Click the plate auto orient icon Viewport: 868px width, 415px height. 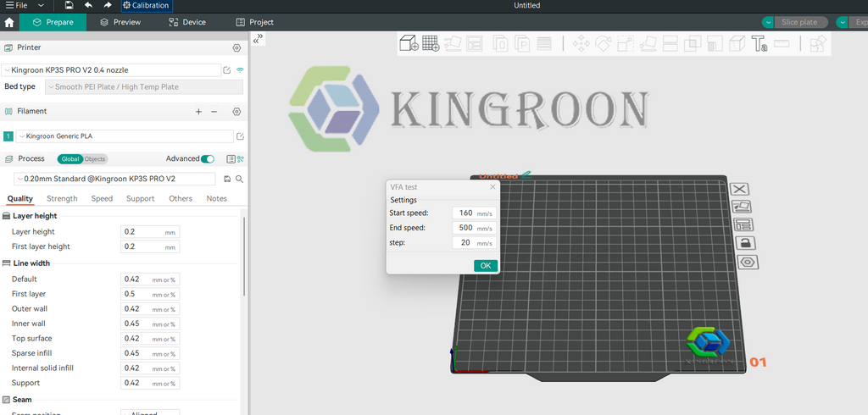[x=741, y=207]
